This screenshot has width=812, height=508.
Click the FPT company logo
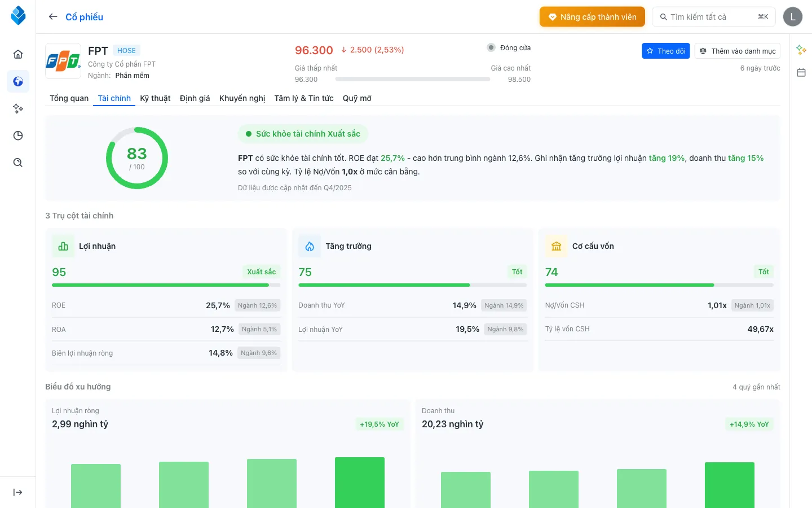click(63, 61)
